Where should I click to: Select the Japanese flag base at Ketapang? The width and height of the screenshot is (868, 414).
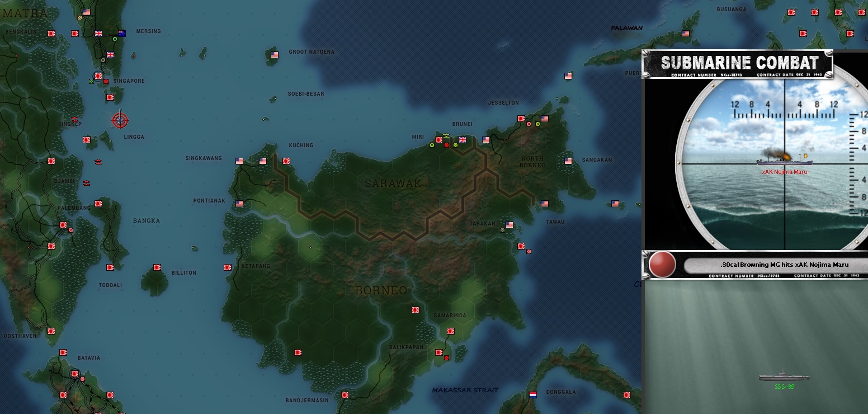(x=228, y=267)
